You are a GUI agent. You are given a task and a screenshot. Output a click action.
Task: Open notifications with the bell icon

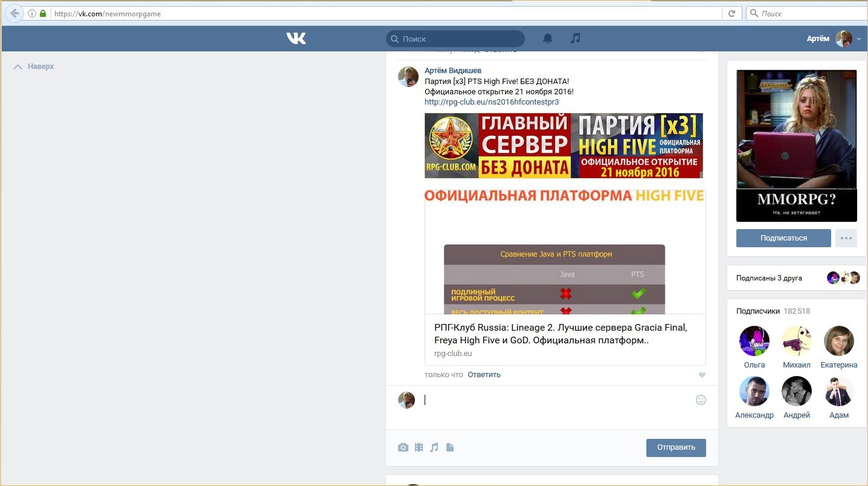click(x=548, y=39)
